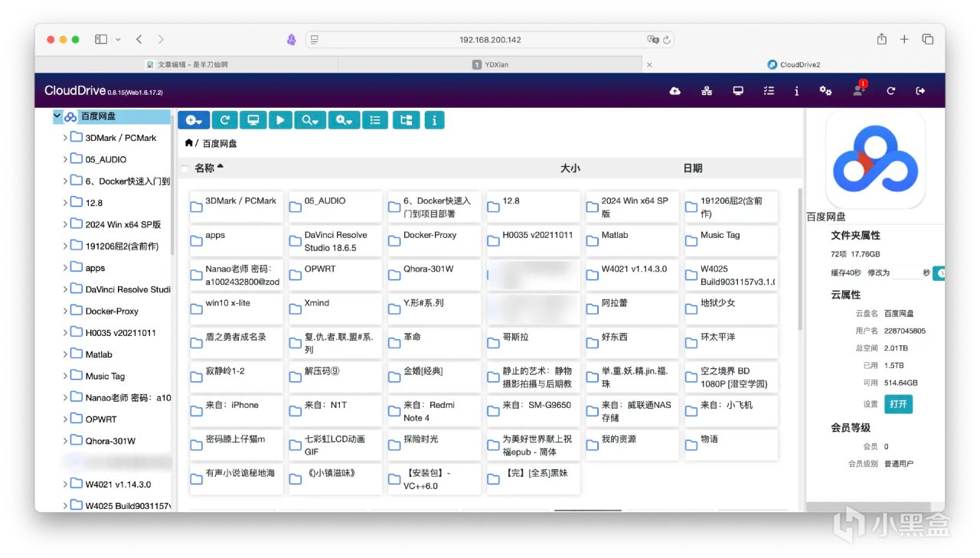Click the Safari address bar
The height and width of the screenshot is (558, 980).
pos(490,40)
